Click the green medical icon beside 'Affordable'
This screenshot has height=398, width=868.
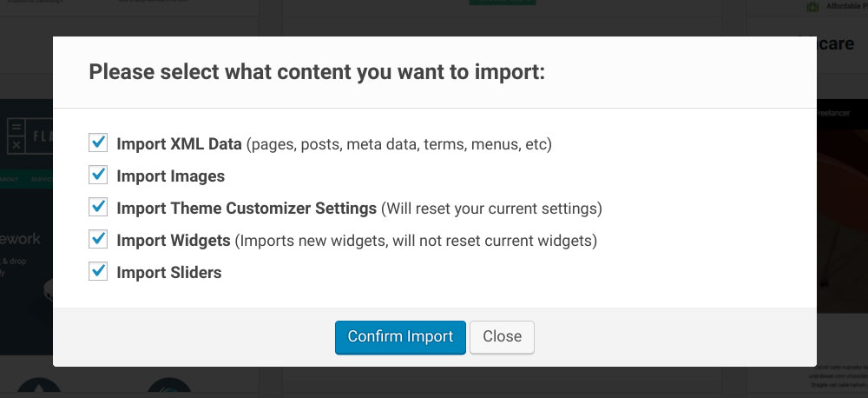[x=812, y=7]
